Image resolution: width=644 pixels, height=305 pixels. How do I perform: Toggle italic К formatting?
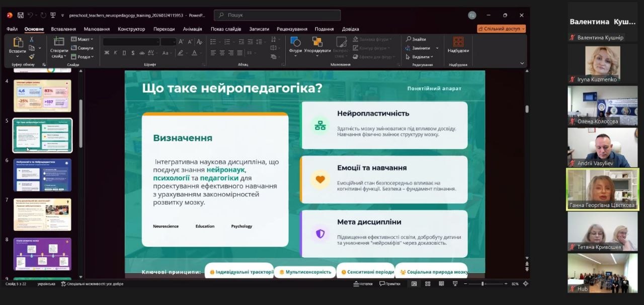click(115, 53)
